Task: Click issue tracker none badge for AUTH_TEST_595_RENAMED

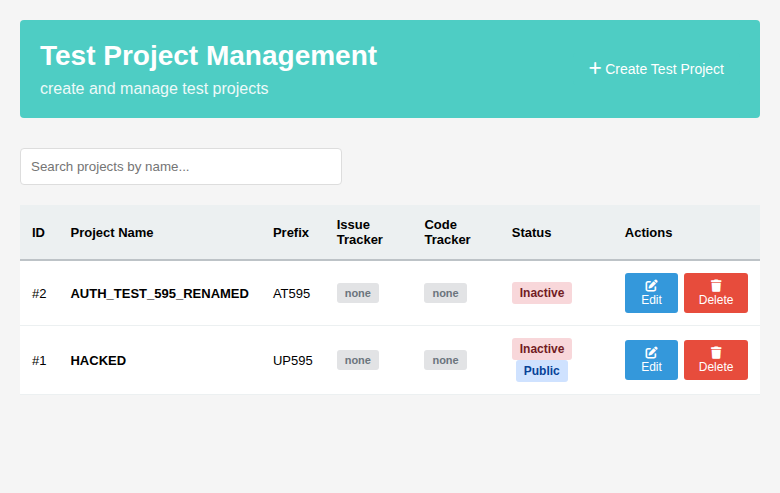Action: (358, 293)
